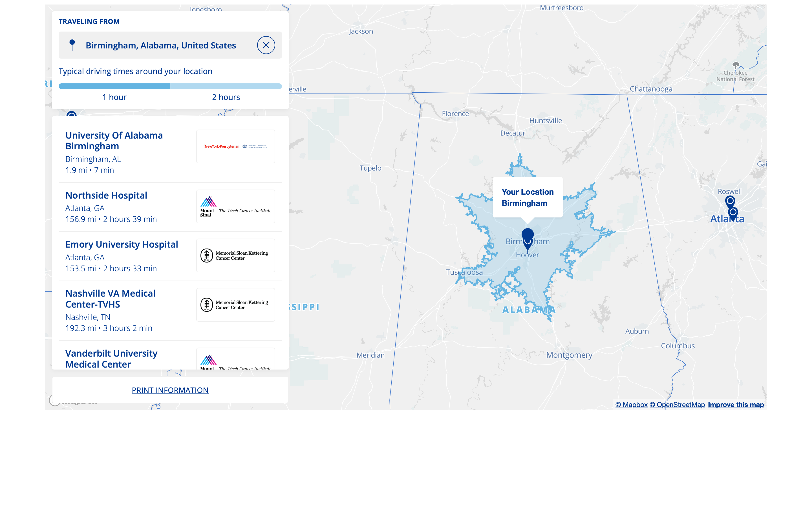Select the lower Atlanta hospital map pin
Image resolution: width=812 pixels, height=507 pixels.
(733, 213)
